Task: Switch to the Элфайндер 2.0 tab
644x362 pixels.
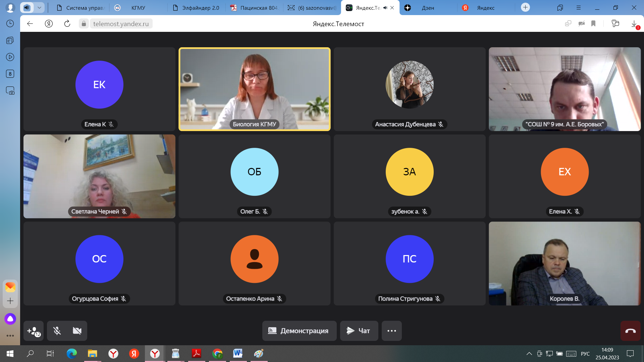Action: click(200, 8)
